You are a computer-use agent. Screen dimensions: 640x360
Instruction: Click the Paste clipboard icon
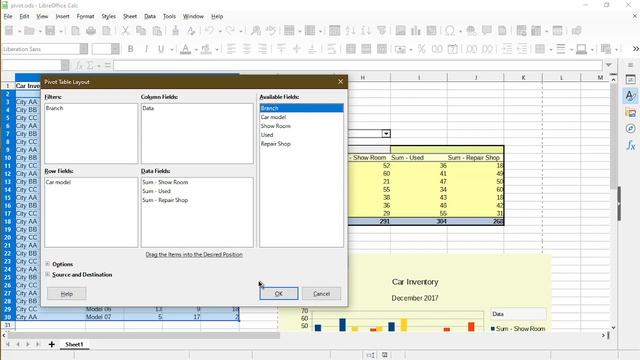[157, 31]
